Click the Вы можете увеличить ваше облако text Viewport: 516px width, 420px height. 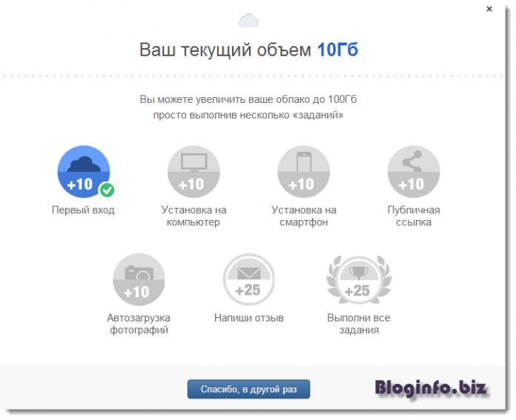click(248, 107)
